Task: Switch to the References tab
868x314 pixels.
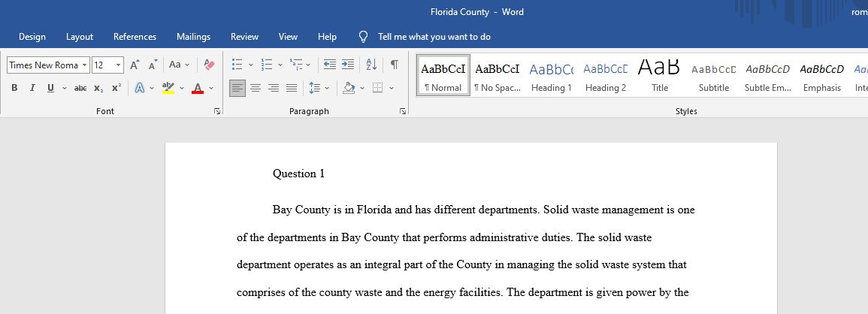Action: pyautogui.click(x=135, y=37)
